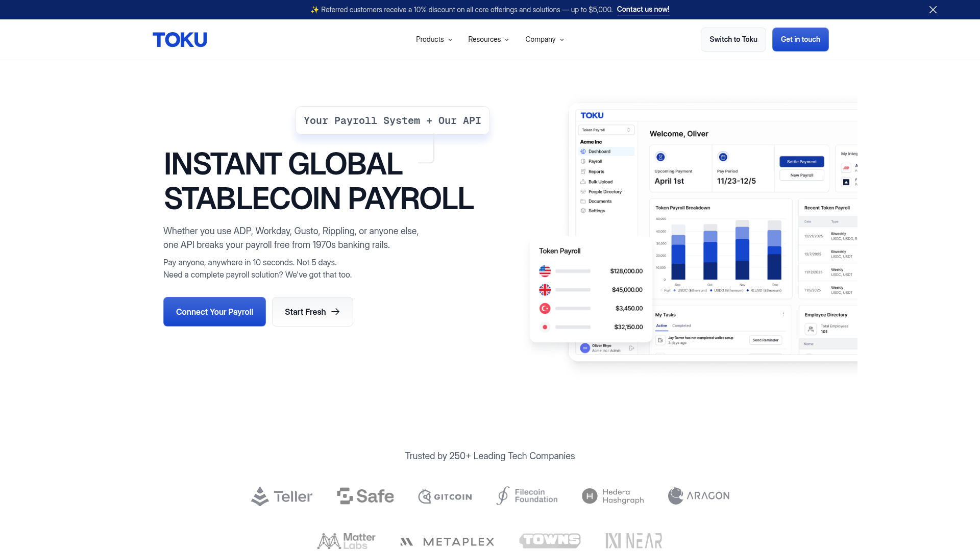
Task: Click the $32,150.00 amount
Action: tap(628, 327)
